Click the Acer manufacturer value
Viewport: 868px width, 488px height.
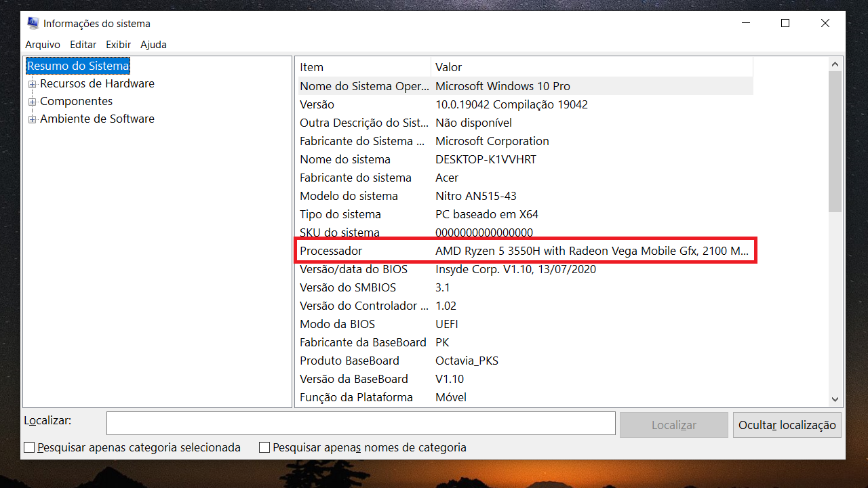447,178
